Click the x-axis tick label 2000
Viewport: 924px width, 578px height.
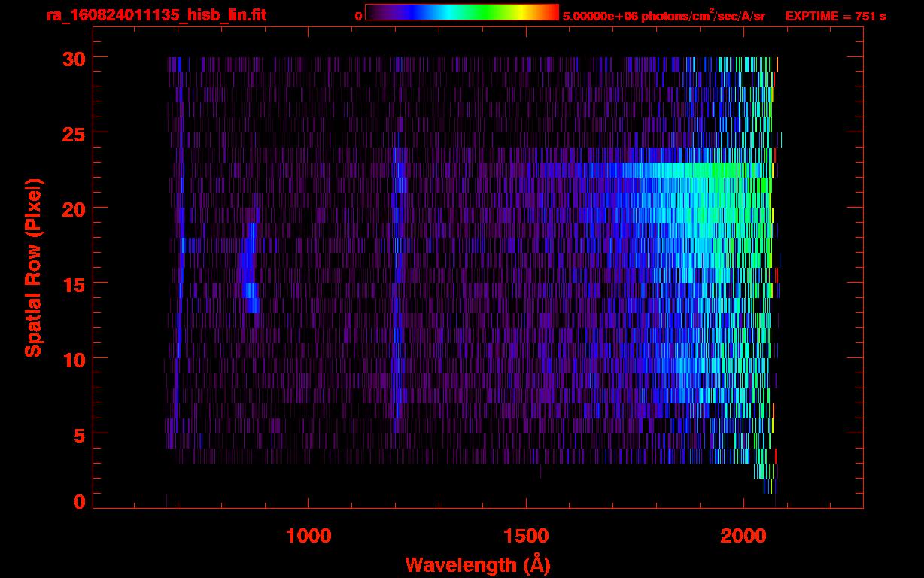click(x=743, y=536)
